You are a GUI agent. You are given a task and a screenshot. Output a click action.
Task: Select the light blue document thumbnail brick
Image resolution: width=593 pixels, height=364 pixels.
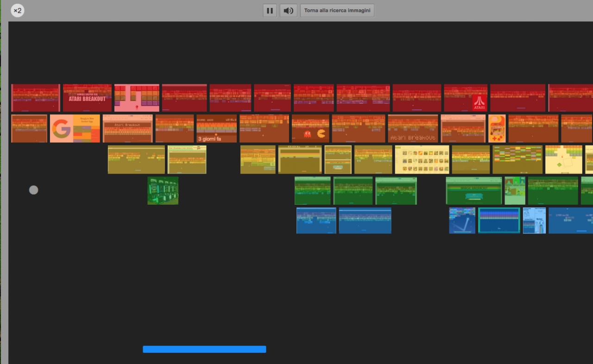tap(534, 220)
